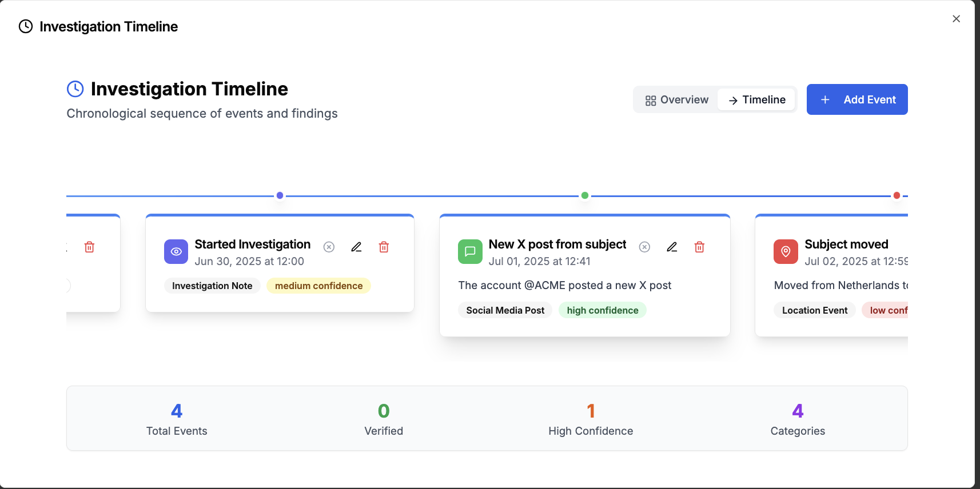Select the purple timeline marker dot
Viewport: 980px width, 489px height.
point(280,195)
